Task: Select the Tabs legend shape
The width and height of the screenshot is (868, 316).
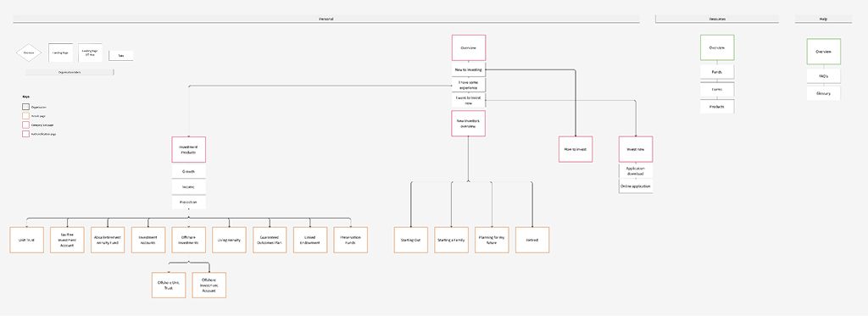Action: pos(120,55)
